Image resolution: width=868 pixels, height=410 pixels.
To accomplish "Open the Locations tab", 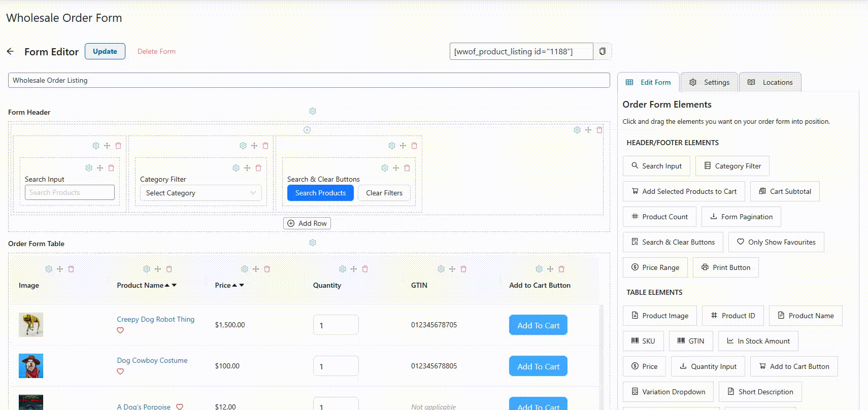I will click(x=770, y=82).
